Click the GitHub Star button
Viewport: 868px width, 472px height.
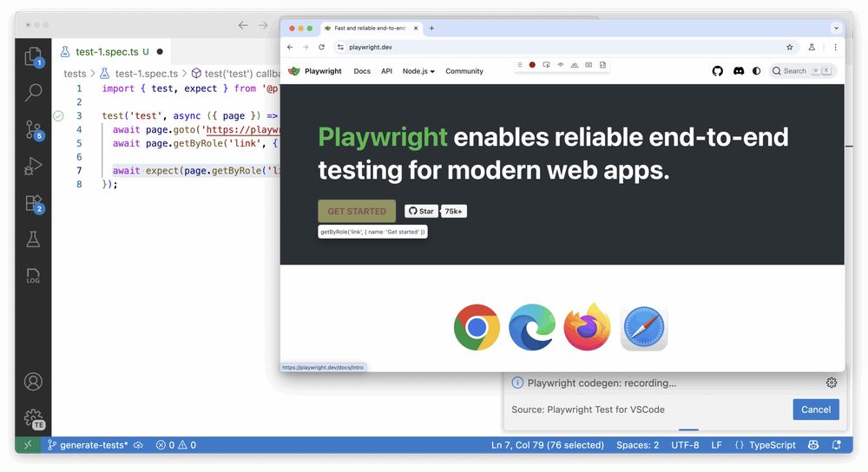pos(421,211)
